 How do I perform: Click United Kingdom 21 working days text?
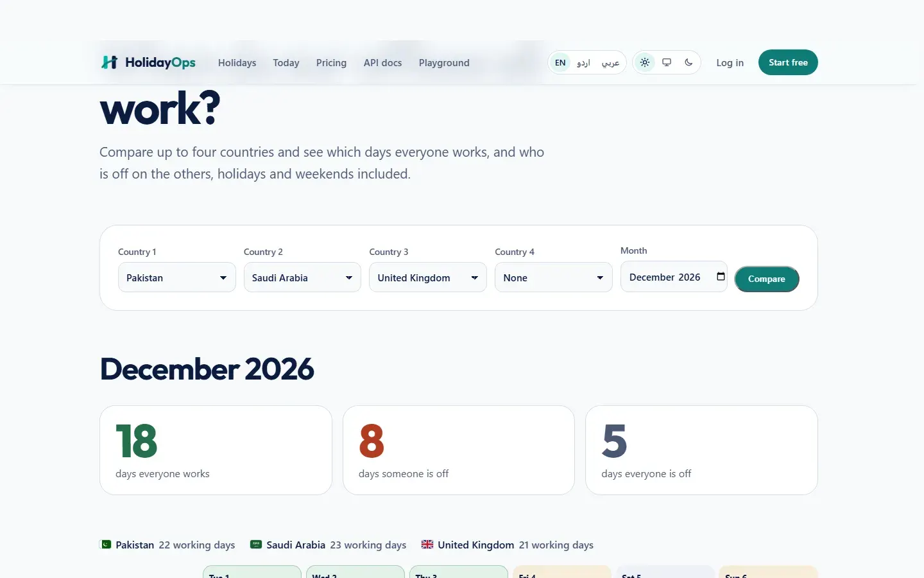point(515,545)
